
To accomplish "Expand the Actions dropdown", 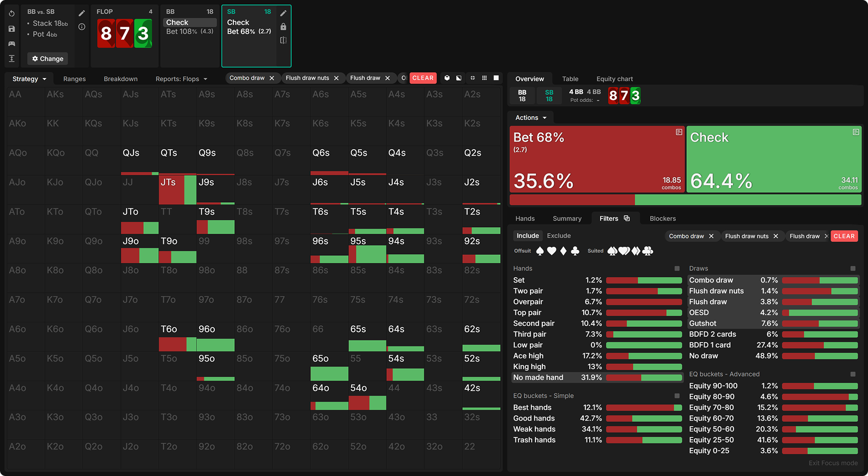I will click(x=531, y=118).
